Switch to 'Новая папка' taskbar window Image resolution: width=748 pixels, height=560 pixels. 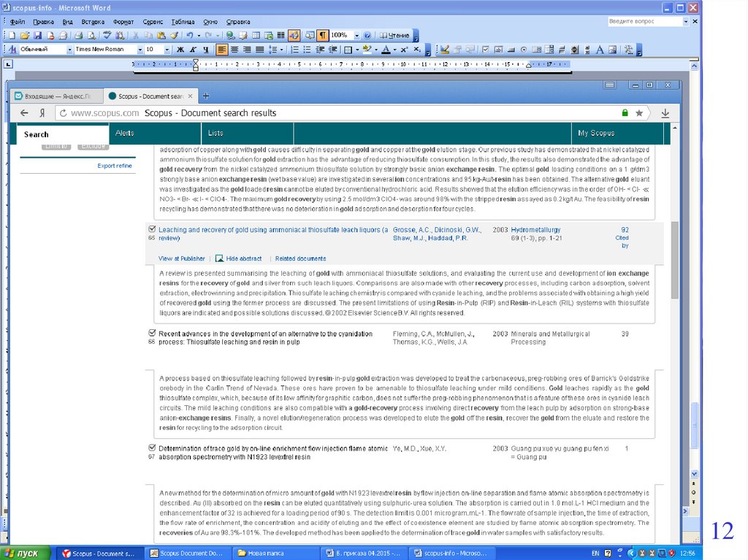(x=275, y=553)
